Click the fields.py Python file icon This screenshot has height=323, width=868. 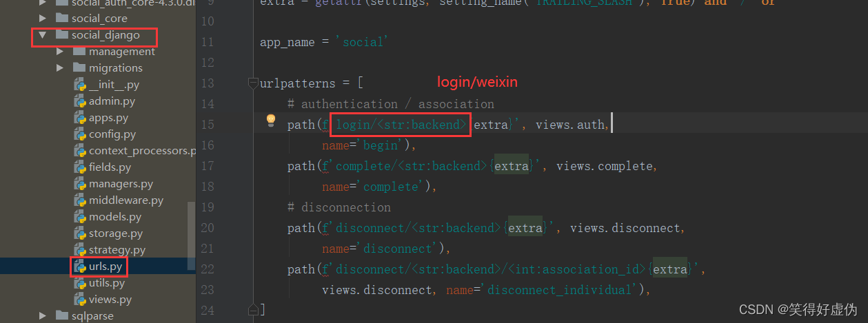point(80,167)
